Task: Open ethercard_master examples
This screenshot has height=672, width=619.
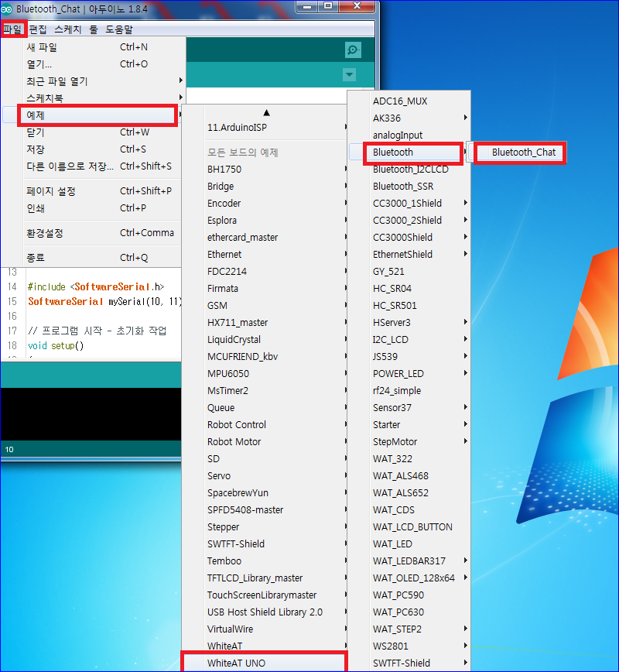Action: pos(265,238)
